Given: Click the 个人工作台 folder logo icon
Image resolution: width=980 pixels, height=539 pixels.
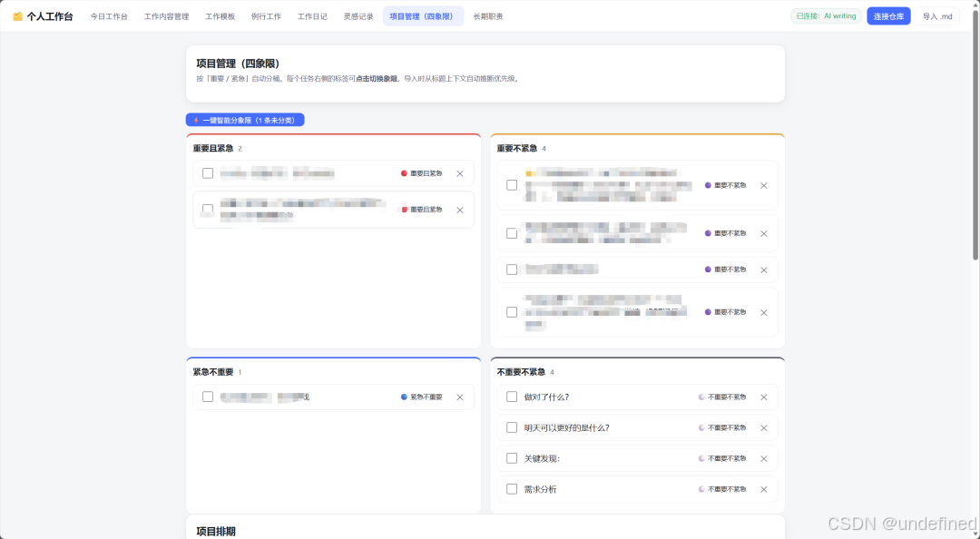Looking at the screenshot, I should tap(17, 16).
